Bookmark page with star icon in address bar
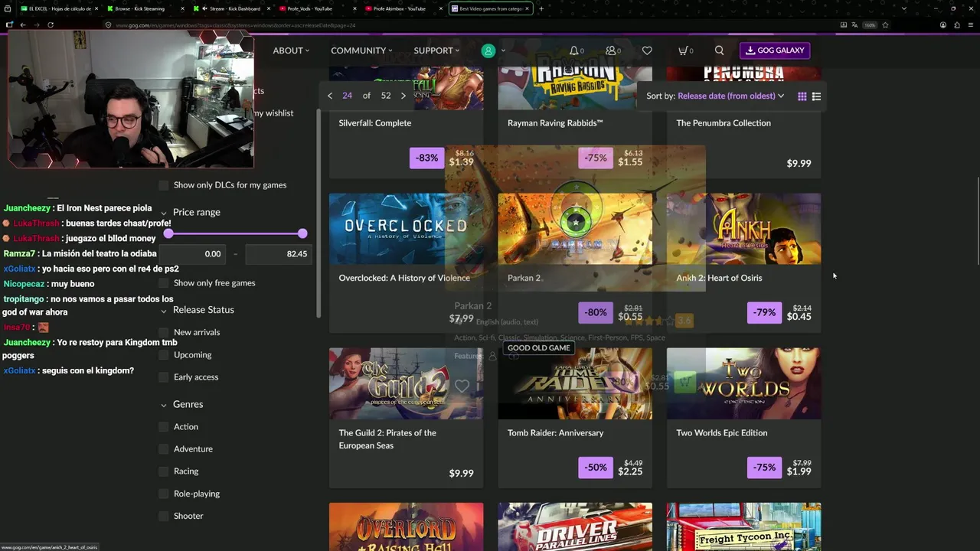 pyautogui.click(x=885, y=24)
